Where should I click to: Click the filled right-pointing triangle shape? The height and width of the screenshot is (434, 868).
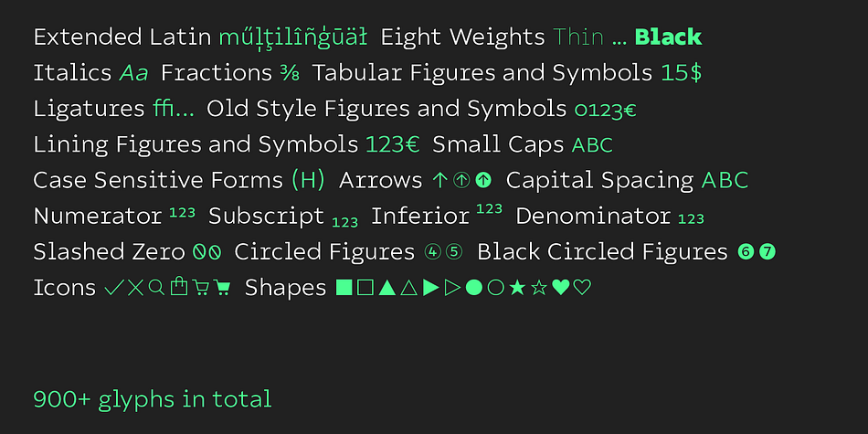click(x=430, y=287)
